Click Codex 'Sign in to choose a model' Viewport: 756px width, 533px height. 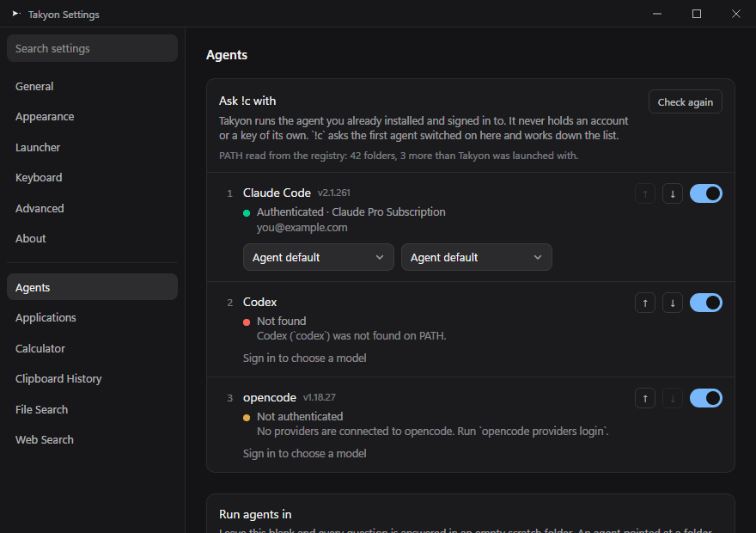tap(305, 358)
